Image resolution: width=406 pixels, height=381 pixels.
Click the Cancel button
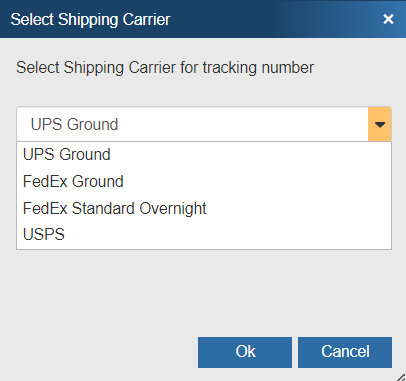click(345, 352)
